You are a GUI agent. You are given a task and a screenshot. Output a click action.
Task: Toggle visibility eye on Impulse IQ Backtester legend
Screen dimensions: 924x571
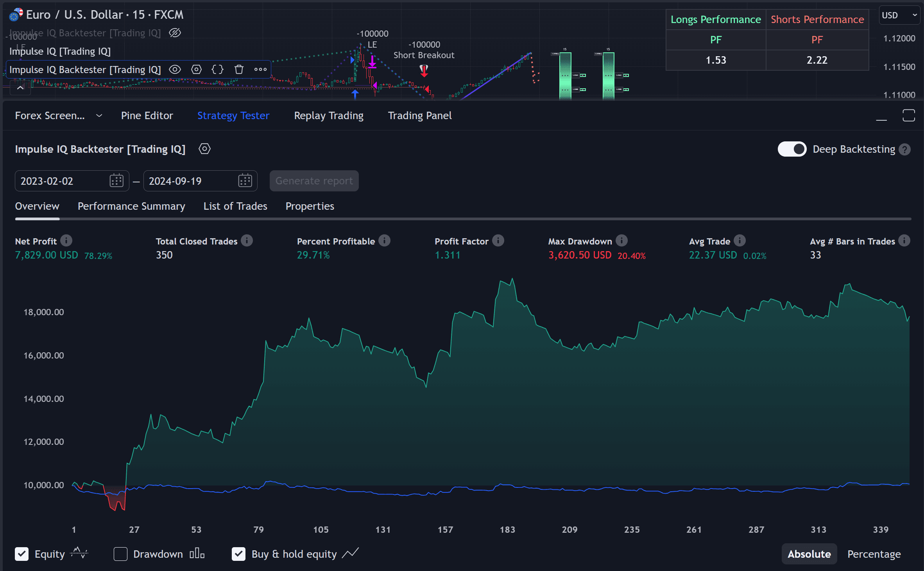click(x=175, y=70)
